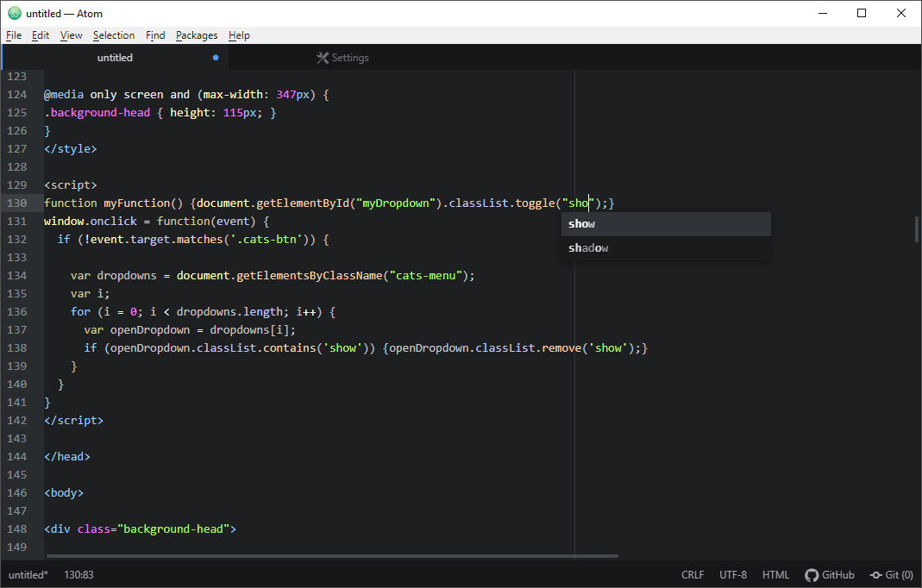Click the opening <script> tag text
Image resolution: width=922 pixels, height=588 pixels.
point(71,185)
